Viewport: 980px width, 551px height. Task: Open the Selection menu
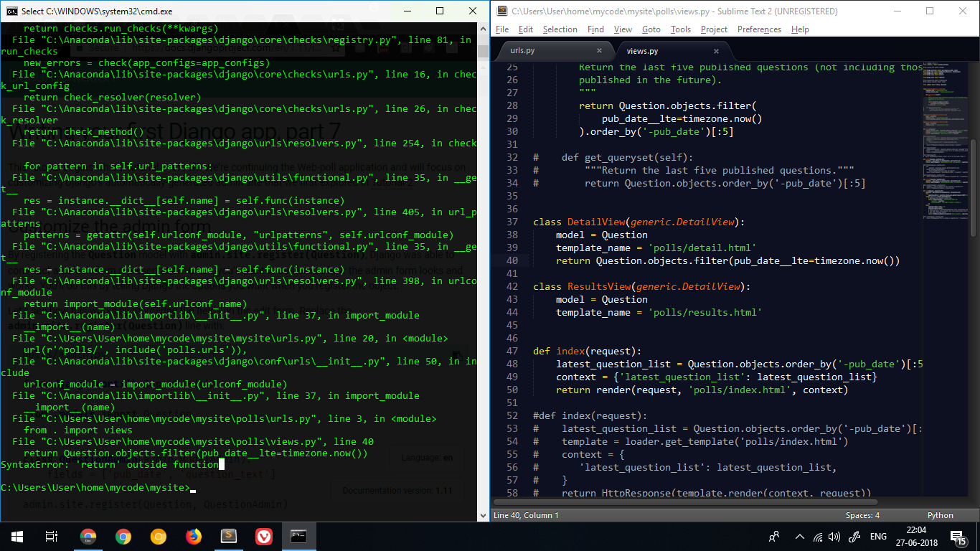point(560,29)
